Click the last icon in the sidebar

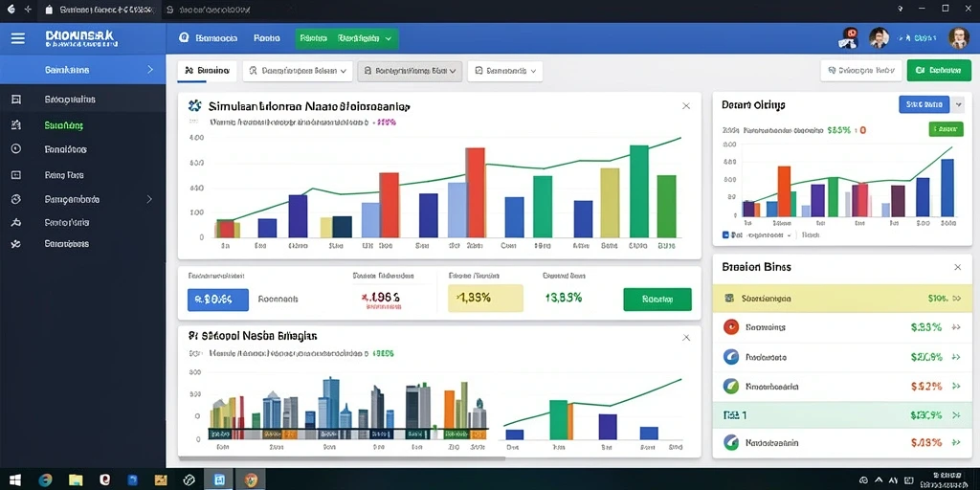[16, 244]
